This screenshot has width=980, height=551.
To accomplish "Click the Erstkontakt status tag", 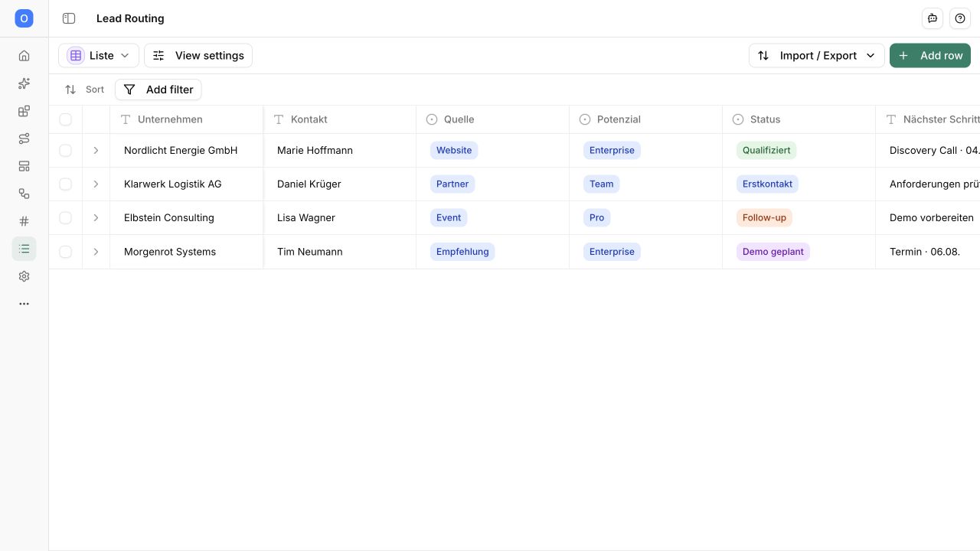I will (x=767, y=184).
